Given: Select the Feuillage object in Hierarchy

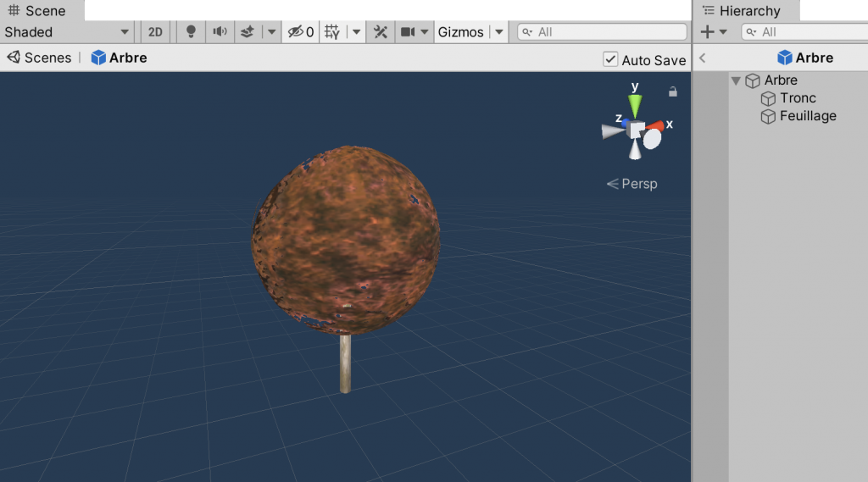Looking at the screenshot, I should (x=807, y=116).
